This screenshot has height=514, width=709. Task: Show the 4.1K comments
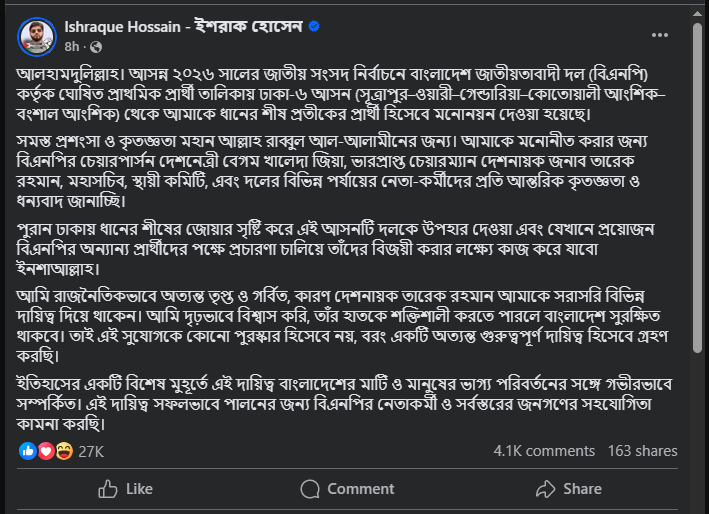click(544, 451)
